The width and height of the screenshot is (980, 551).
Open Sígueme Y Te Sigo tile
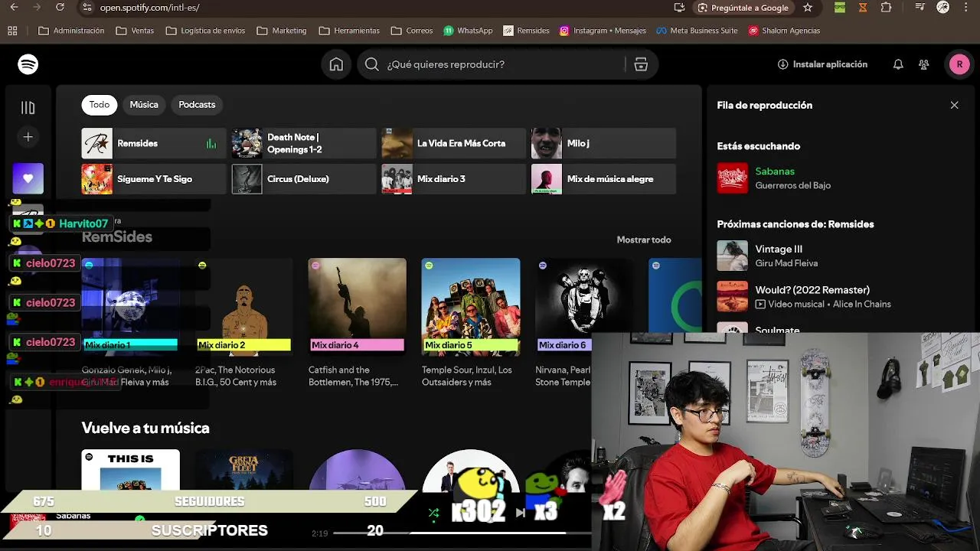pyautogui.click(x=154, y=179)
